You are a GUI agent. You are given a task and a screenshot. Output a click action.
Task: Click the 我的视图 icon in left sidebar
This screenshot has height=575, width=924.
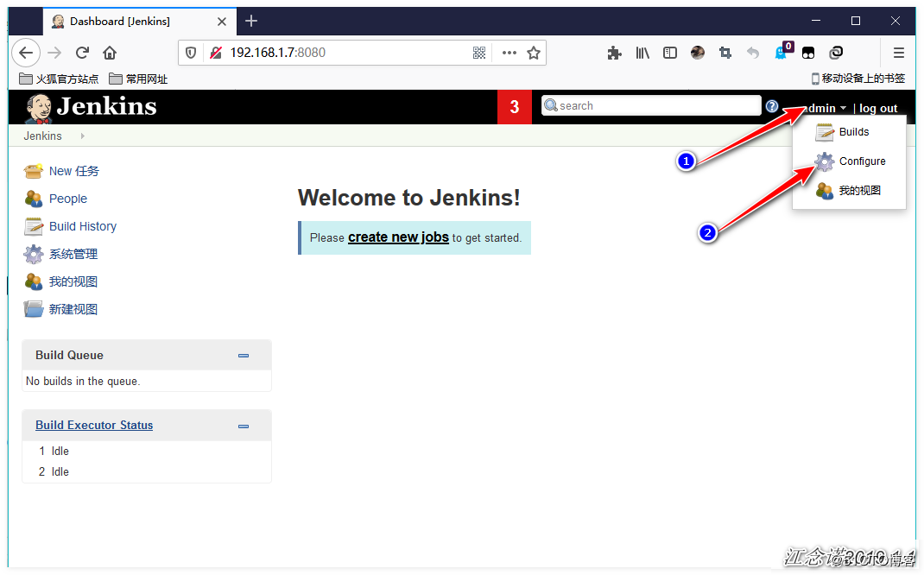(x=33, y=281)
